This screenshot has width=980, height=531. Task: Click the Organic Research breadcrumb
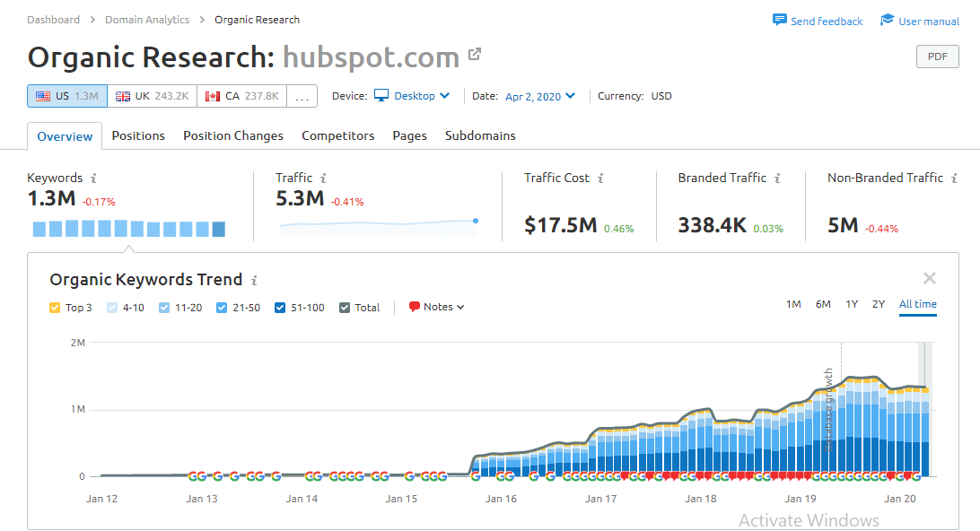[x=257, y=20]
